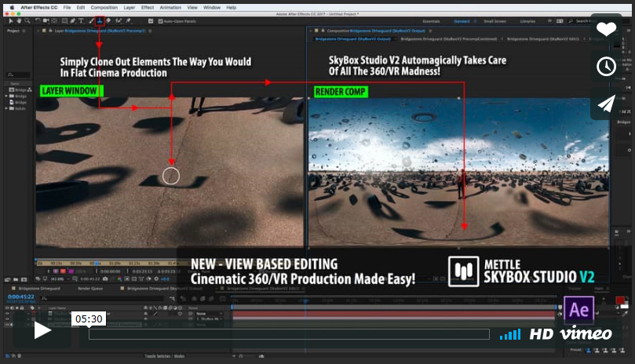Play the Vimeo video
This screenshot has width=635, height=364.
pos(42,330)
